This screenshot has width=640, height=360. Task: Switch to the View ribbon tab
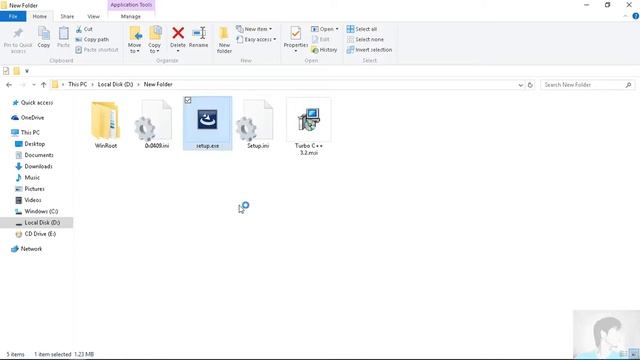click(x=93, y=16)
